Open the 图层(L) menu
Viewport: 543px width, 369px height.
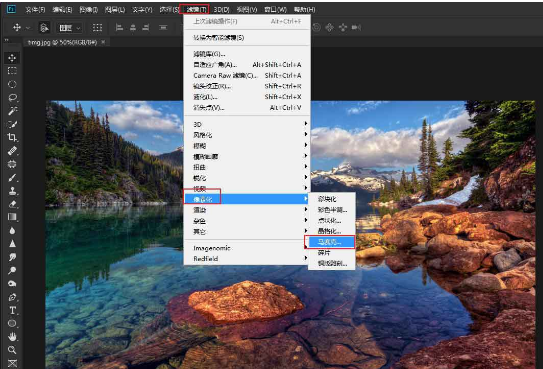(115, 9)
